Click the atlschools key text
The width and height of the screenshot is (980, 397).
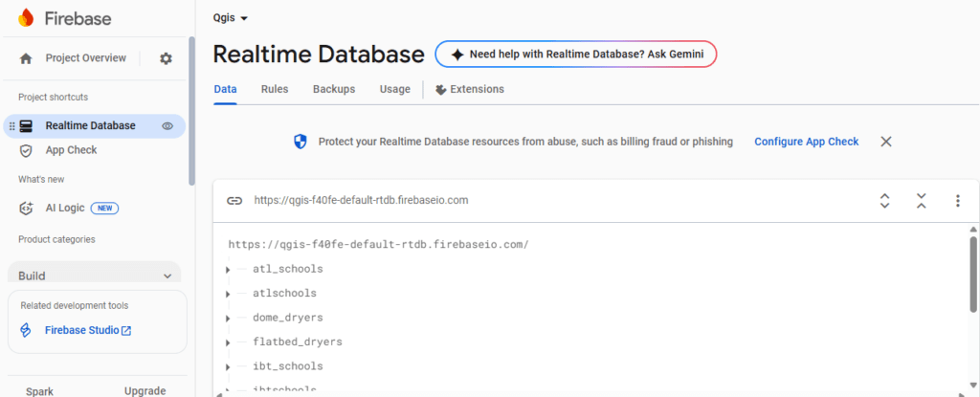point(284,294)
